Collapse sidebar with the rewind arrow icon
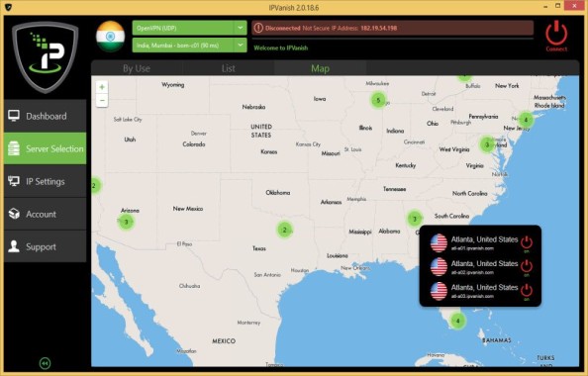This screenshot has height=376, width=588. pyautogui.click(x=45, y=363)
